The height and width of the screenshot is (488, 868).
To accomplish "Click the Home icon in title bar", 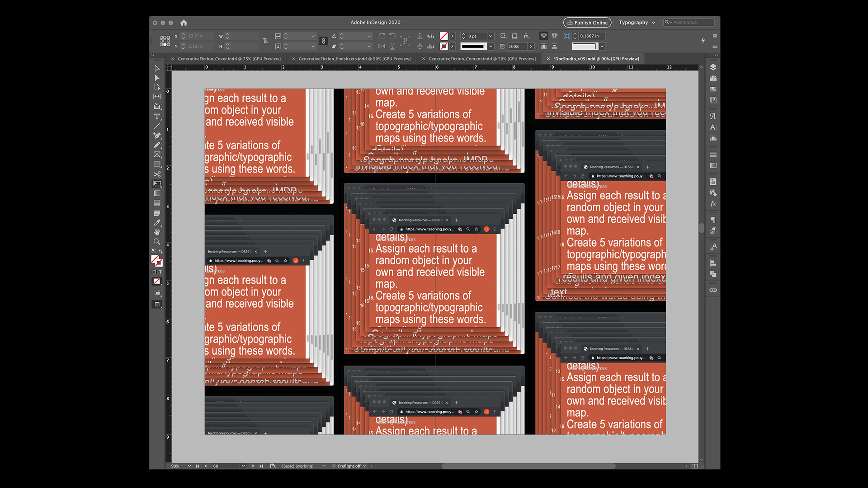I will 184,23.
